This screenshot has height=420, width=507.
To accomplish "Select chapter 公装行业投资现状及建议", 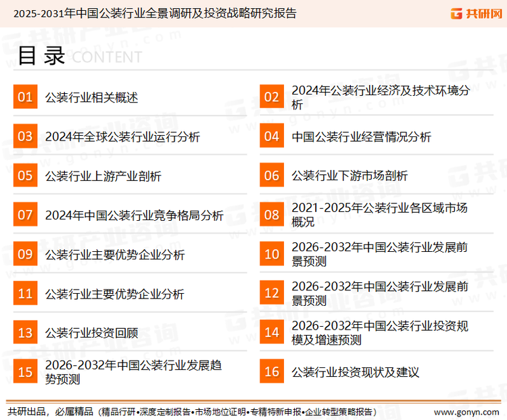I will [356, 372].
